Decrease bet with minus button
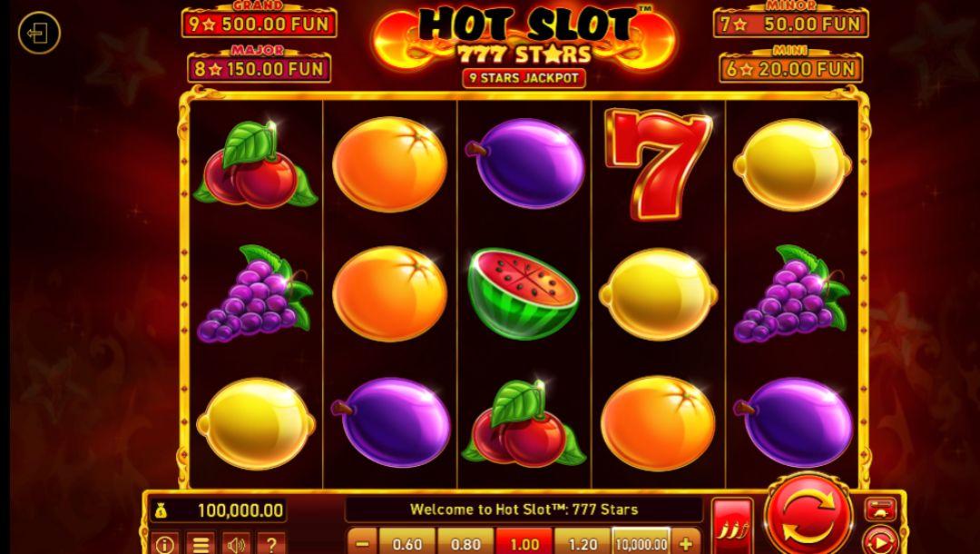The image size is (980, 554). coord(362,543)
